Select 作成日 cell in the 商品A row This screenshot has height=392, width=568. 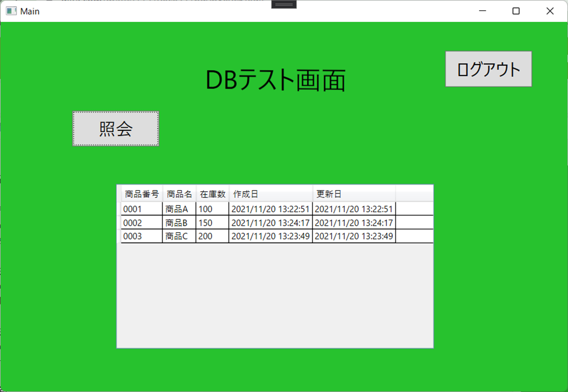[271, 209]
